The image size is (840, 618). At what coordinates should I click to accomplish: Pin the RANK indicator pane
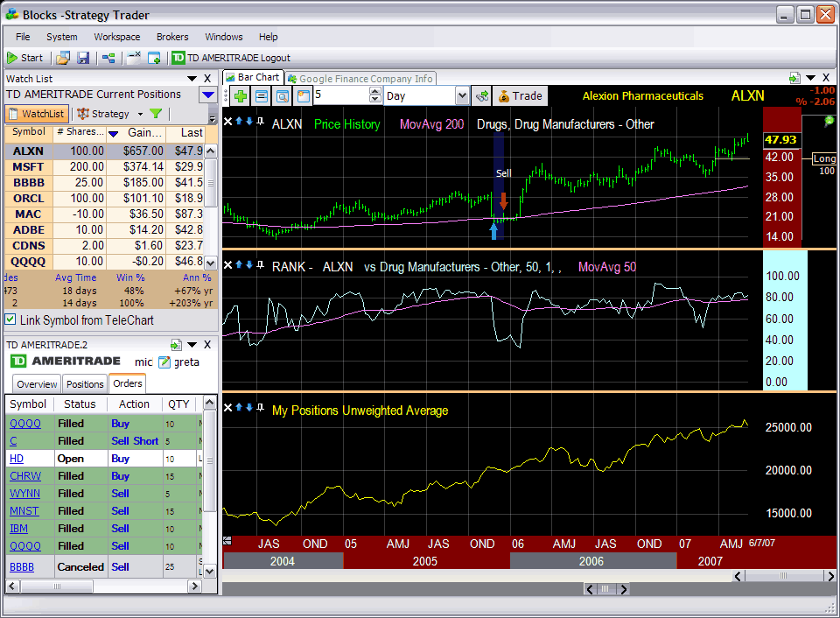(x=261, y=264)
